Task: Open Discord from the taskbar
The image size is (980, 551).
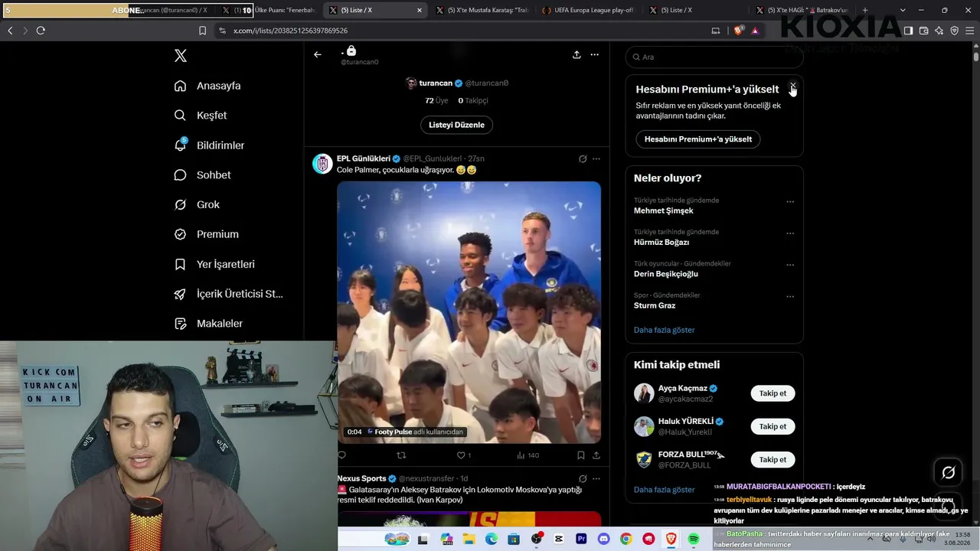Action: click(603, 540)
